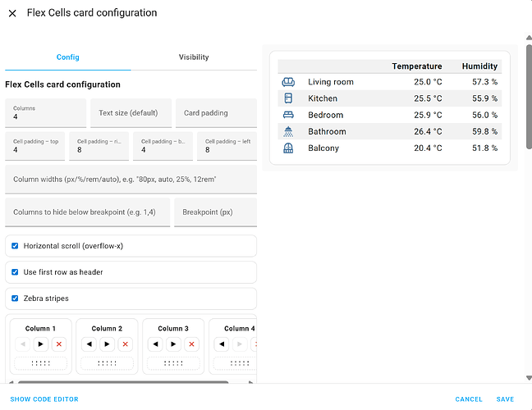Move Column 2 to the left
The height and width of the screenshot is (410, 532).
point(89,344)
